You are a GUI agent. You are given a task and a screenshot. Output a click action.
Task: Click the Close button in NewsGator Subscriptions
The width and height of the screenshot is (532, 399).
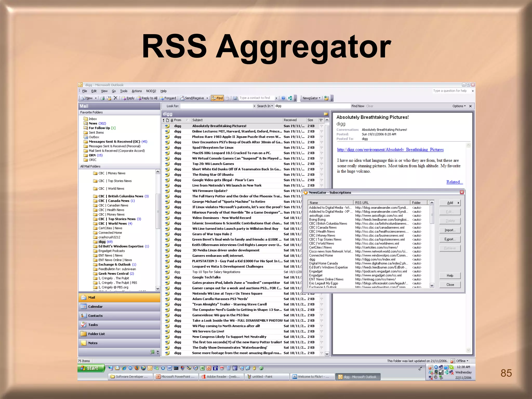pos(450,285)
